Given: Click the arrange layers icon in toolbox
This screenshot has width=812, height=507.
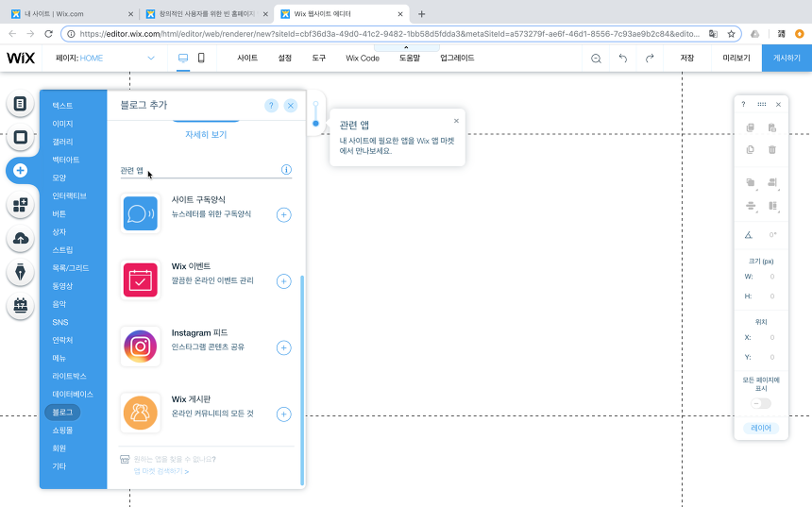Looking at the screenshot, I should pos(751,182).
